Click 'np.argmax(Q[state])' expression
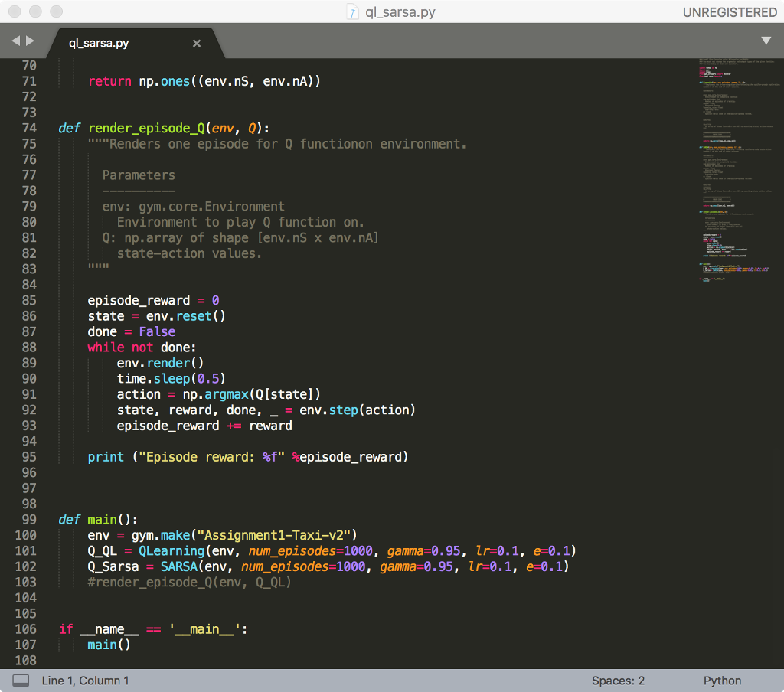The image size is (784, 692). coord(251,394)
